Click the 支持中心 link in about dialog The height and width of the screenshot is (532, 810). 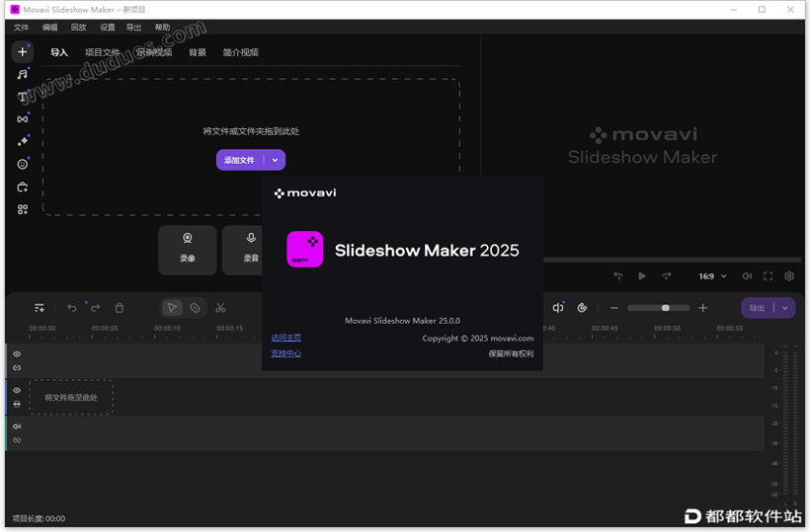click(286, 353)
